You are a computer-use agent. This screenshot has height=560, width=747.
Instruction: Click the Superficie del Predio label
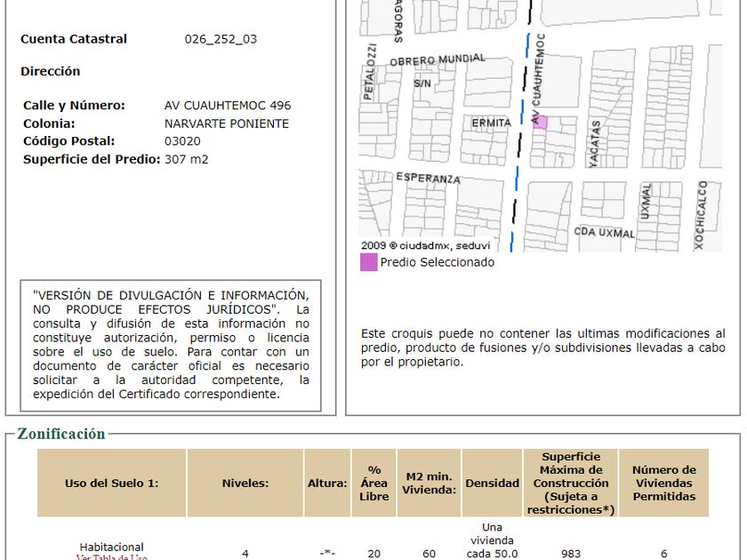point(92,159)
